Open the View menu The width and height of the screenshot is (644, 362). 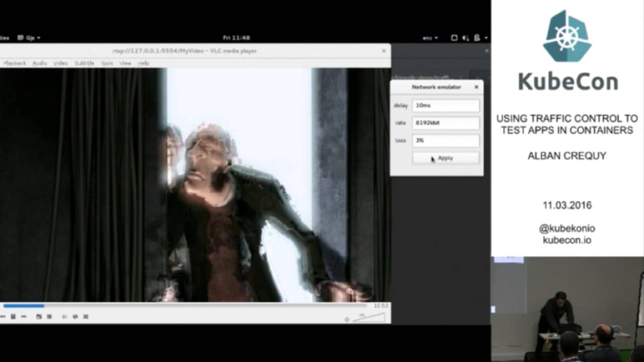[x=125, y=63]
